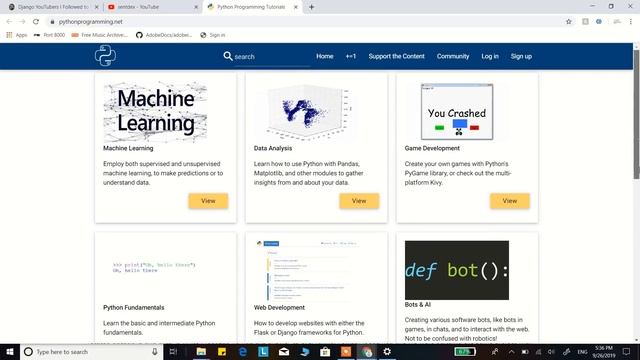Click the Bots & AI card title

(x=418, y=304)
